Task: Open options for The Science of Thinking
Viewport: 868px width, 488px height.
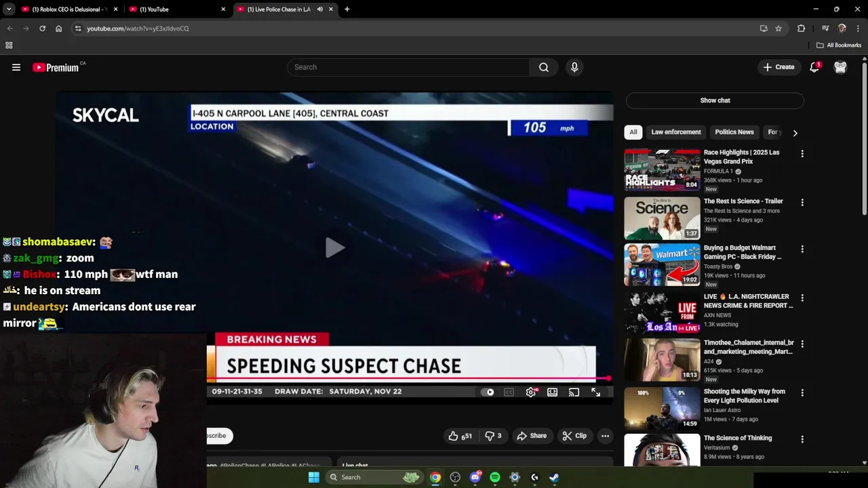Action: (802, 439)
